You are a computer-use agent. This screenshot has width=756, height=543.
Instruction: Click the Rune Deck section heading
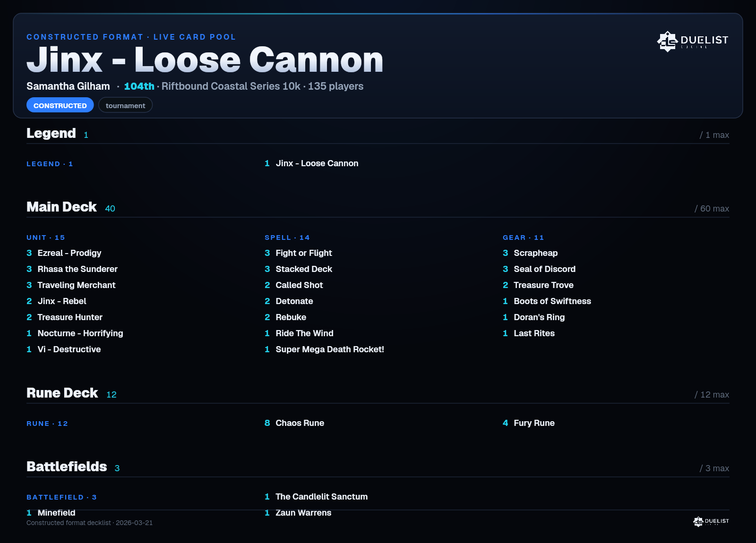62,393
